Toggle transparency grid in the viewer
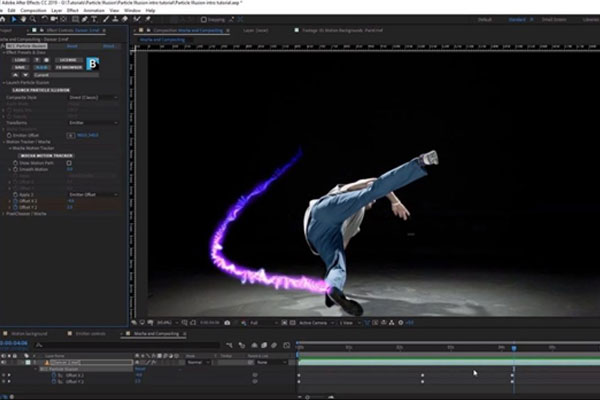 pos(292,323)
